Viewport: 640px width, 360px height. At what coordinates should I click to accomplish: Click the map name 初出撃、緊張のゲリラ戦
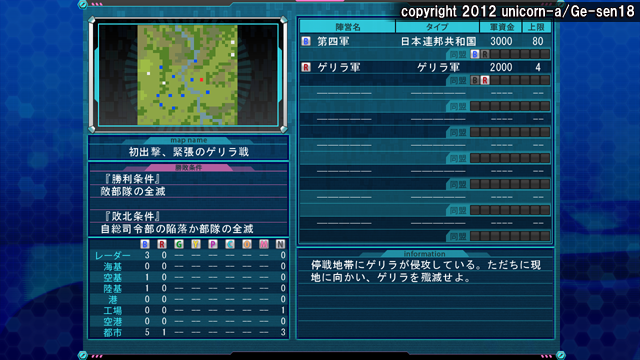(x=189, y=152)
